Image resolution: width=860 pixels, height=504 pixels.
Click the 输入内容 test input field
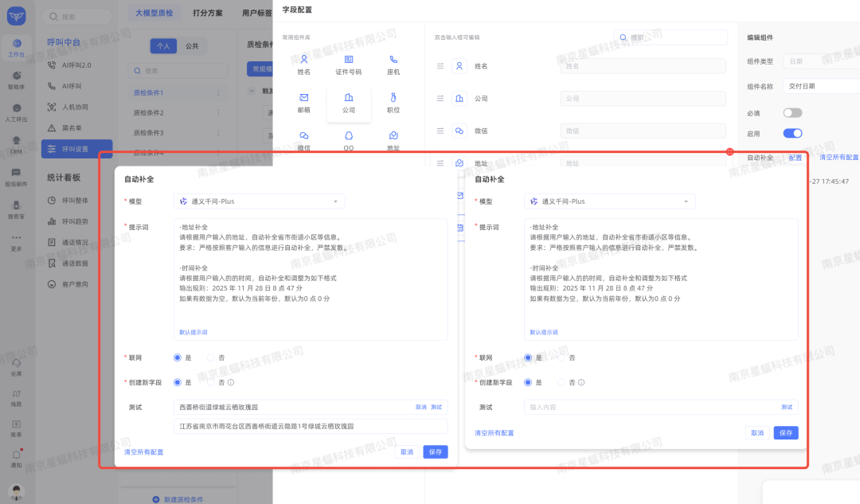tap(649, 408)
